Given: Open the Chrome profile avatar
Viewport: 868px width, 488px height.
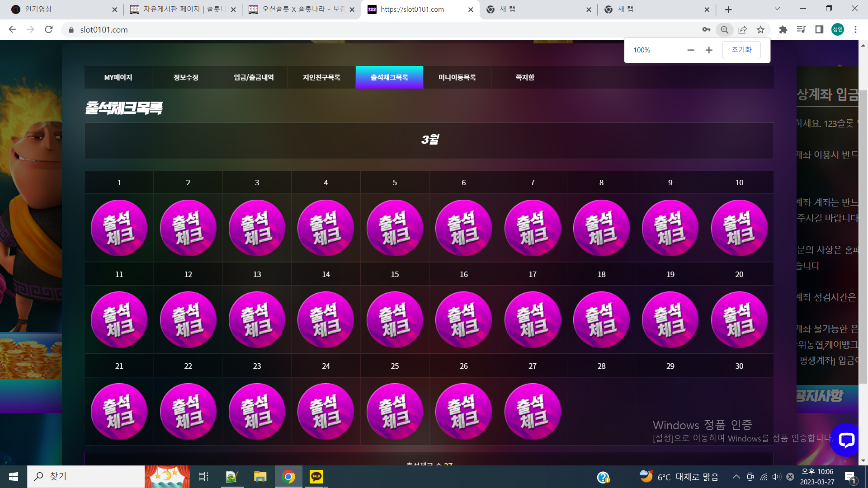Looking at the screenshot, I should point(838,30).
